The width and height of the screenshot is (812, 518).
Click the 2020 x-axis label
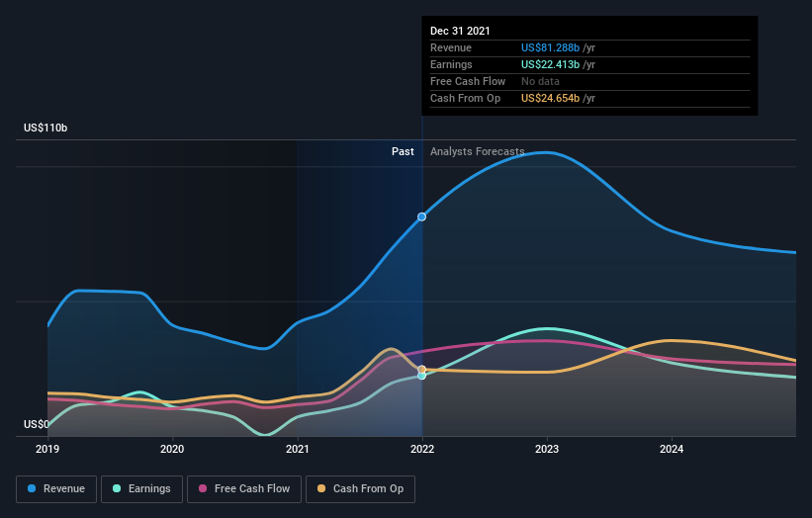(172, 449)
